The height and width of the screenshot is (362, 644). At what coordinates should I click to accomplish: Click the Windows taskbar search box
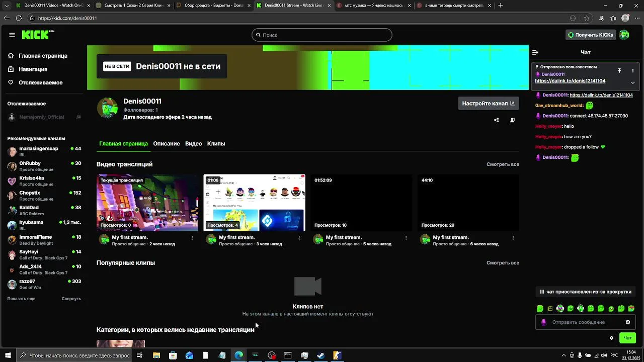tap(74, 355)
